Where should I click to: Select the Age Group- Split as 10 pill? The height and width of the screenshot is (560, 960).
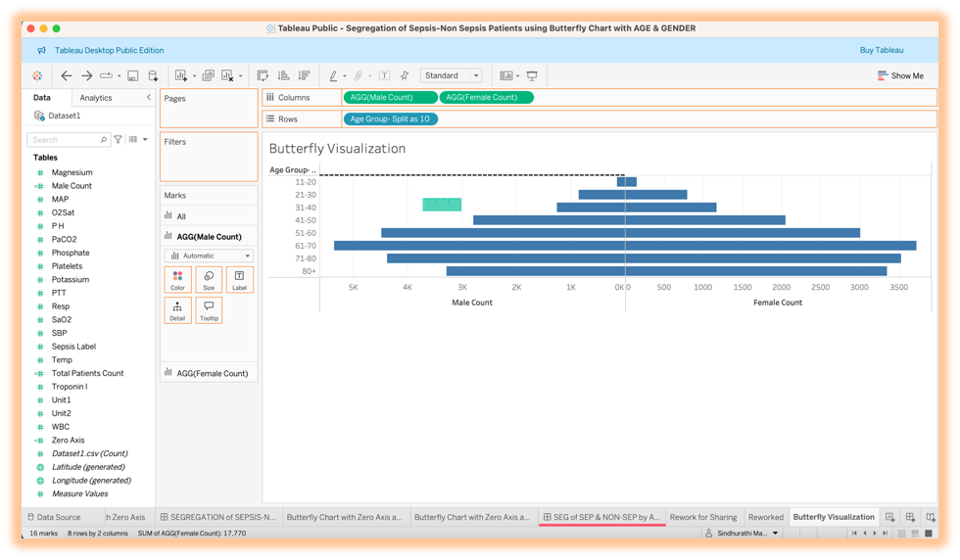click(x=390, y=118)
